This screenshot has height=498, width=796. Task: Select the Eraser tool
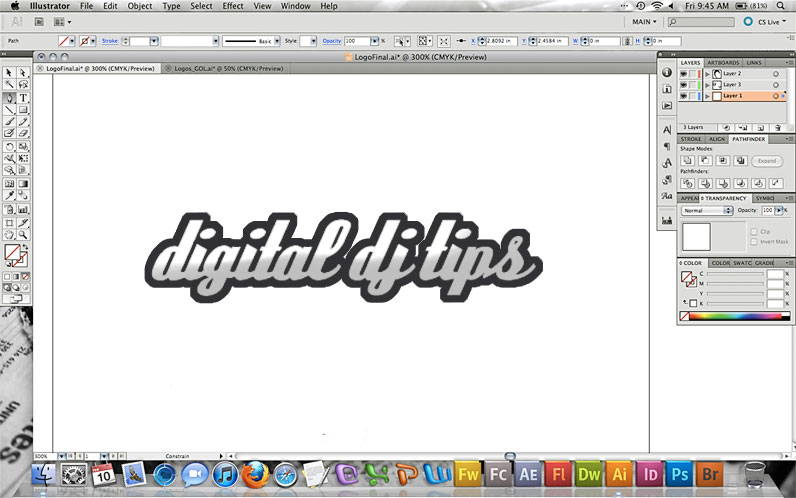(23, 133)
